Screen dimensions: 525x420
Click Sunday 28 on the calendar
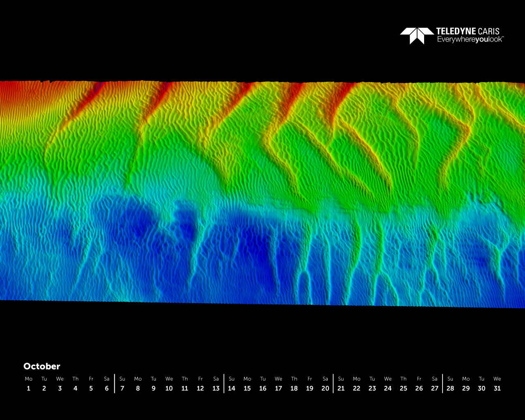point(450,388)
